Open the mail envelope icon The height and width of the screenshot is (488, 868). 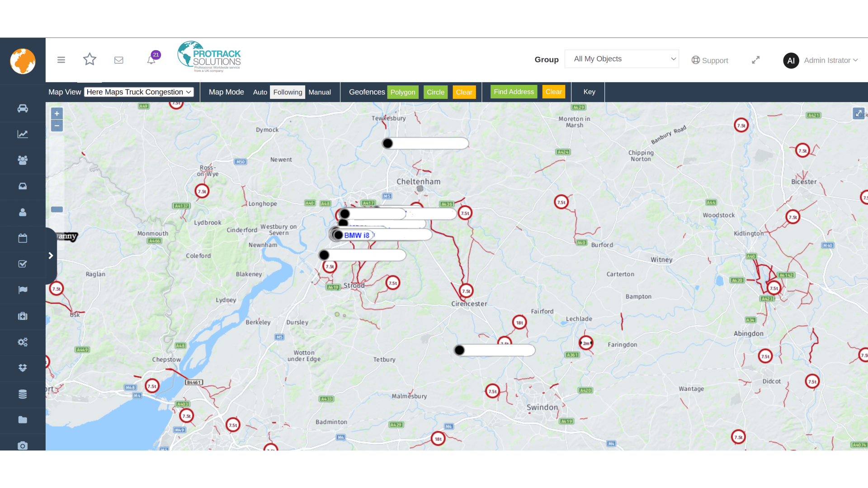(119, 60)
